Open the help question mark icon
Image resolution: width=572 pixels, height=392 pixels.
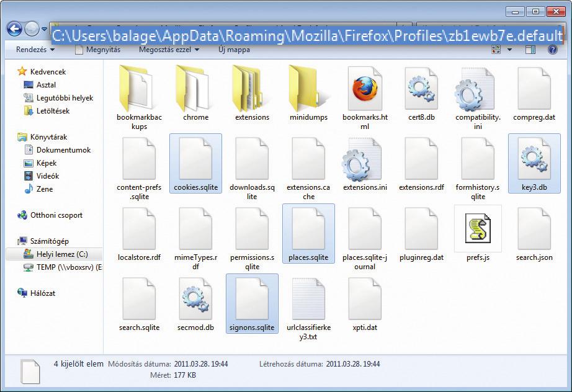point(552,49)
